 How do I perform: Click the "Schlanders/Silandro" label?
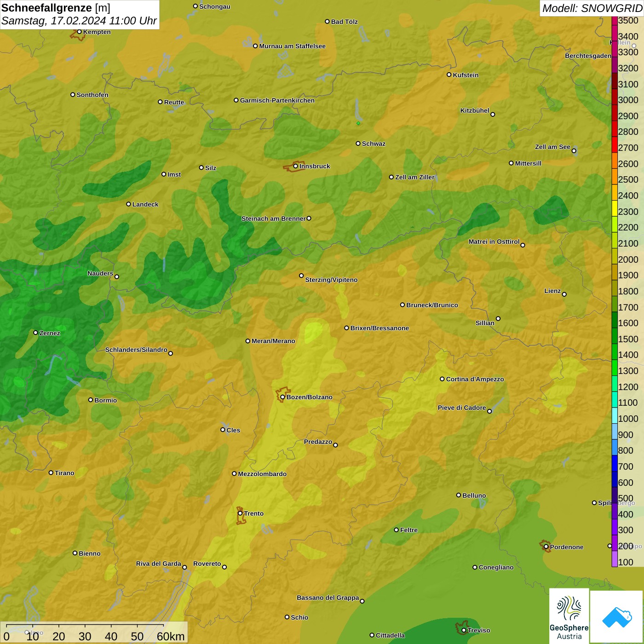coord(136,350)
